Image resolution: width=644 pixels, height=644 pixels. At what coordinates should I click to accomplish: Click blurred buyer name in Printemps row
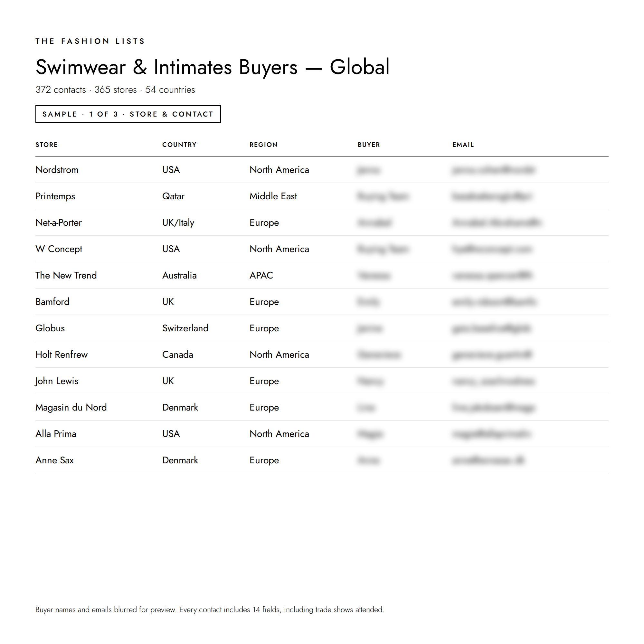pyautogui.click(x=383, y=196)
